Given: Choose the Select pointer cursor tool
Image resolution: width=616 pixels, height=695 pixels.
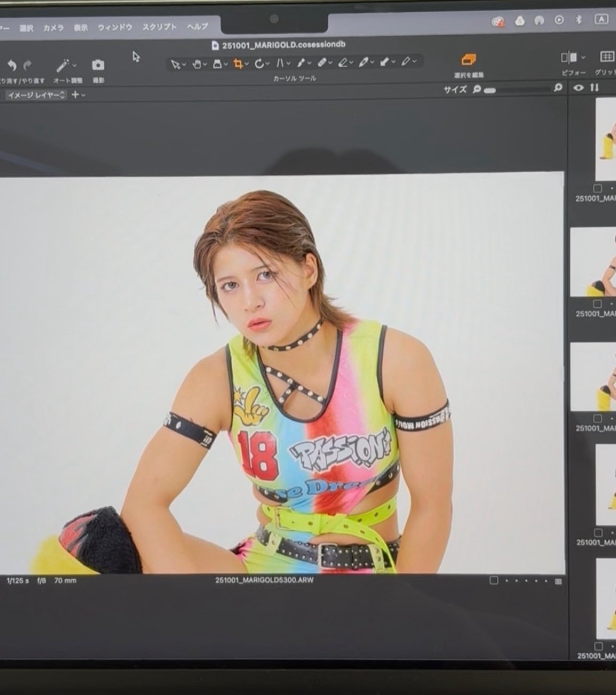Looking at the screenshot, I should pos(175,65).
